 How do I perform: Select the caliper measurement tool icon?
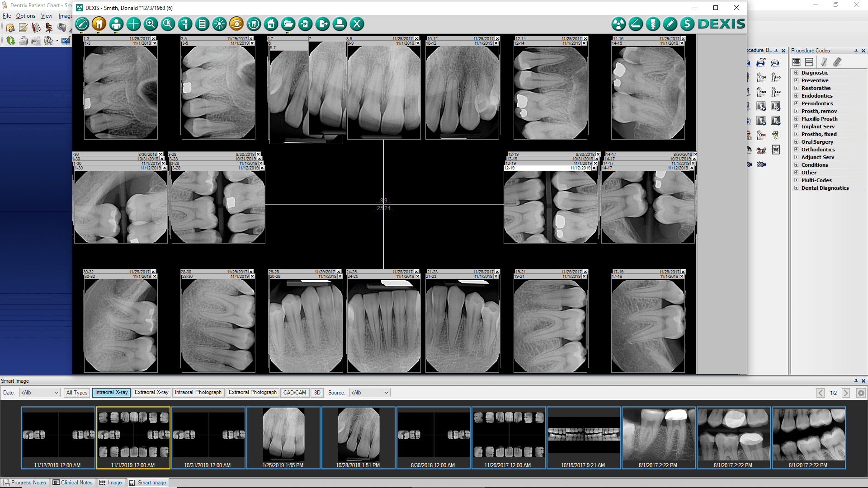pyautogui.click(x=185, y=24)
